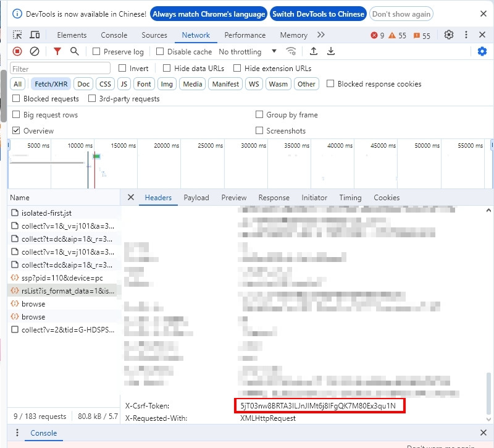This screenshot has height=448, width=494.
Task: Click the 10000 ms overview timeline marker
Action: coord(80,145)
